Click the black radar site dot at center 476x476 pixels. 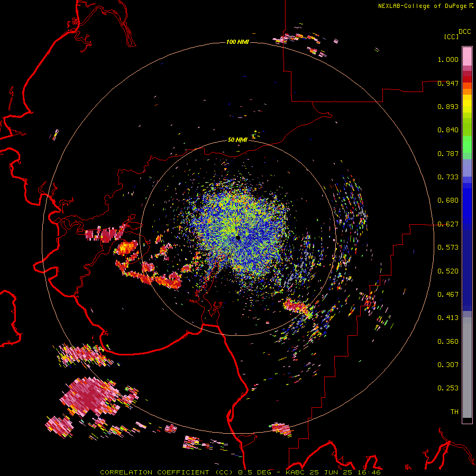(238, 237)
